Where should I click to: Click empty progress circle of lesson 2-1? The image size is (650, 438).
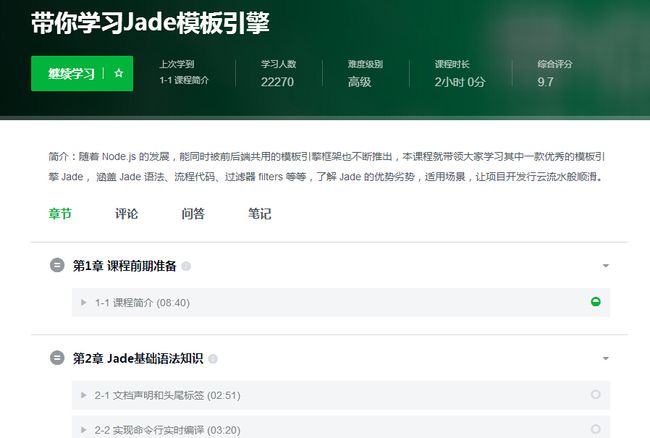point(596,394)
